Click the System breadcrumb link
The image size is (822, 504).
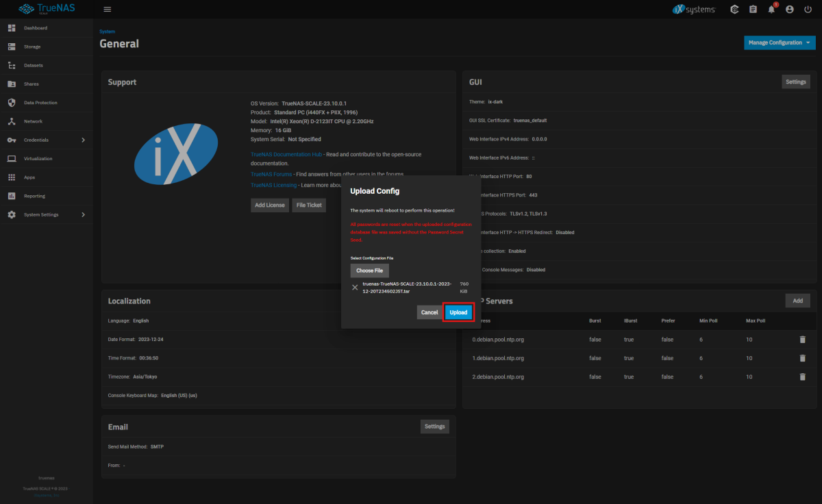[107, 32]
